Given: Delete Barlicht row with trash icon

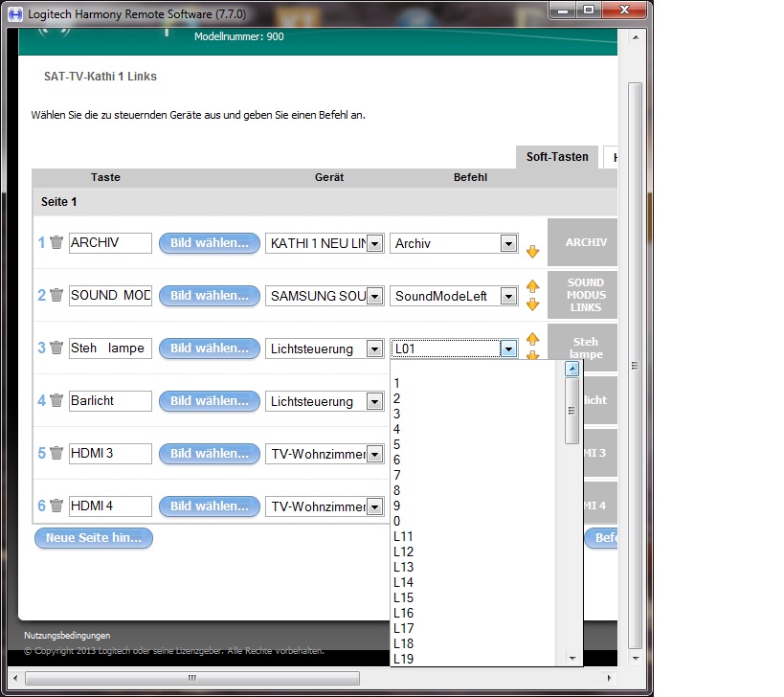Looking at the screenshot, I should click(x=56, y=401).
